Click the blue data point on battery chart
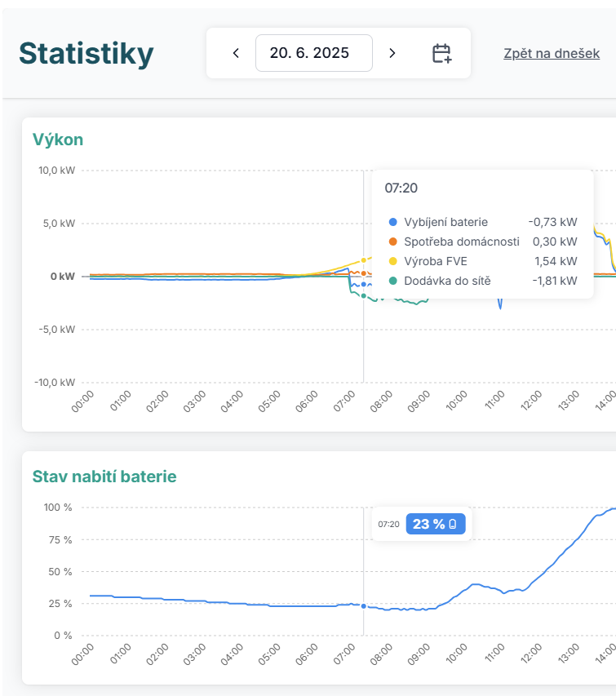Image resolution: width=616 pixels, height=696 pixels. pyautogui.click(x=363, y=606)
